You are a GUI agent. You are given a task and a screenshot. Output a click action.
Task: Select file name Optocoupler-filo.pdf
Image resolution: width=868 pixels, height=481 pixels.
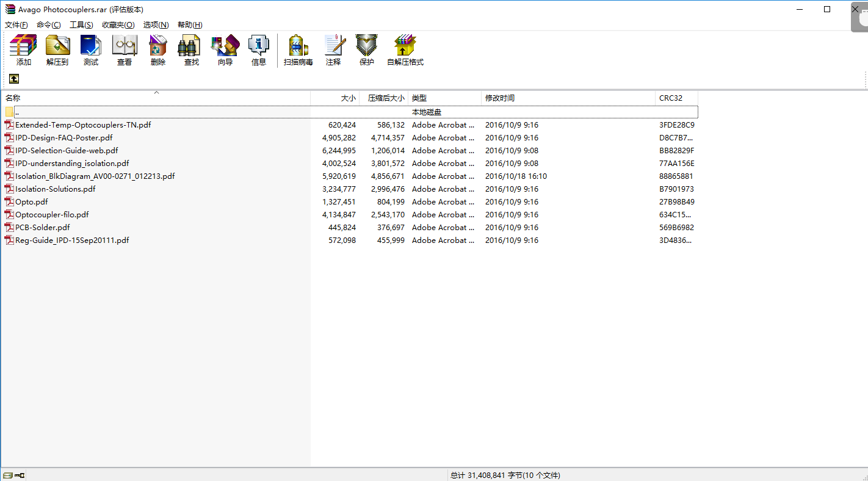52,214
